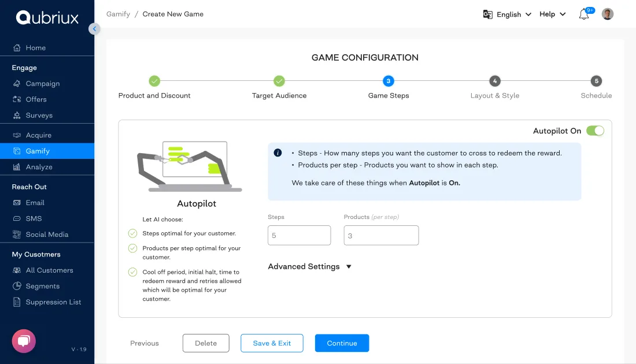Click the Delete button

[x=206, y=343]
